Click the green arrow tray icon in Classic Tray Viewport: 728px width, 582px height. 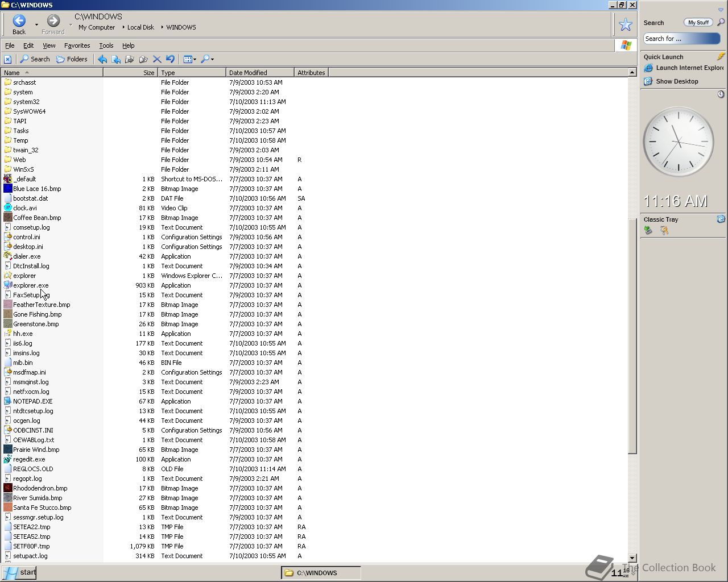648,230
